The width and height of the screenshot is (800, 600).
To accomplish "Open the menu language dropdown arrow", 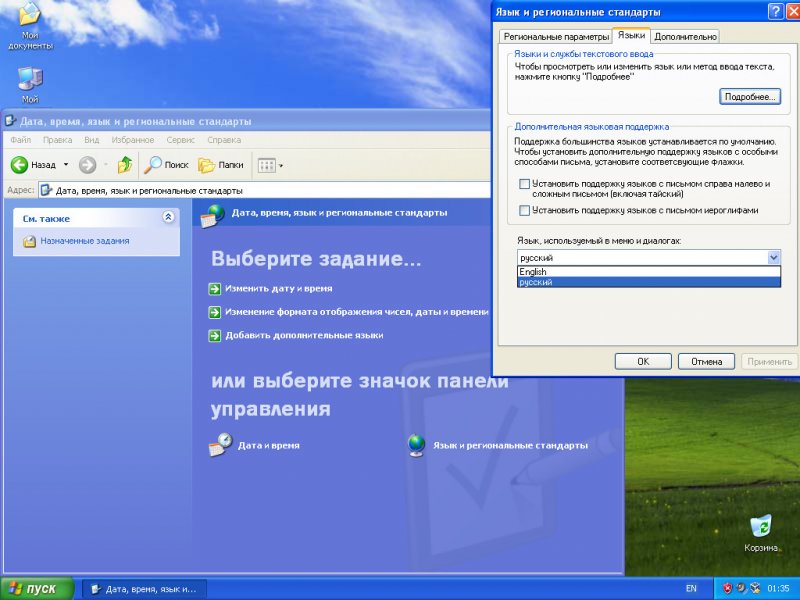I will (x=773, y=258).
